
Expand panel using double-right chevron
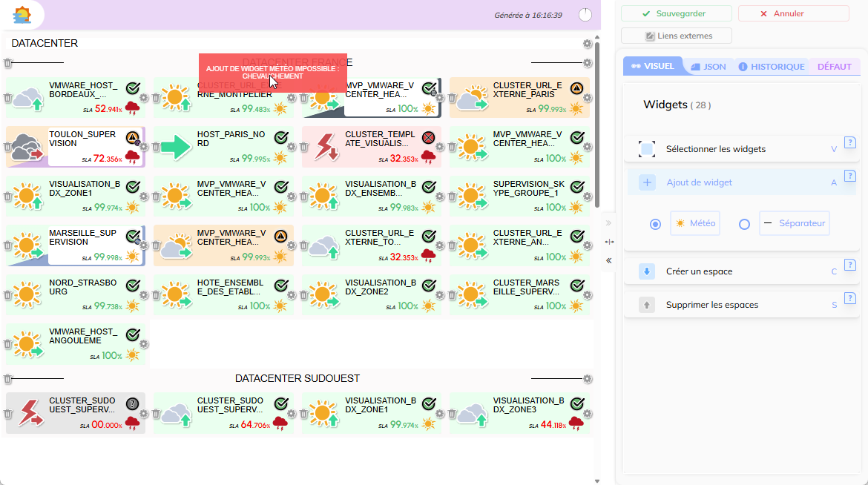tap(609, 222)
